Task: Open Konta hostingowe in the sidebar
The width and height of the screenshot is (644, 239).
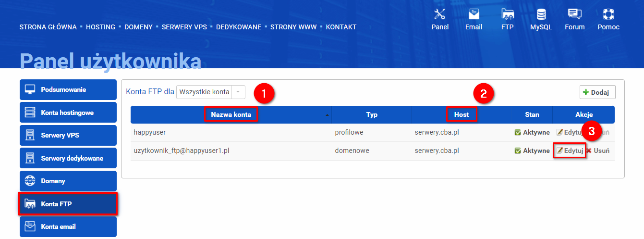Action: (68, 113)
